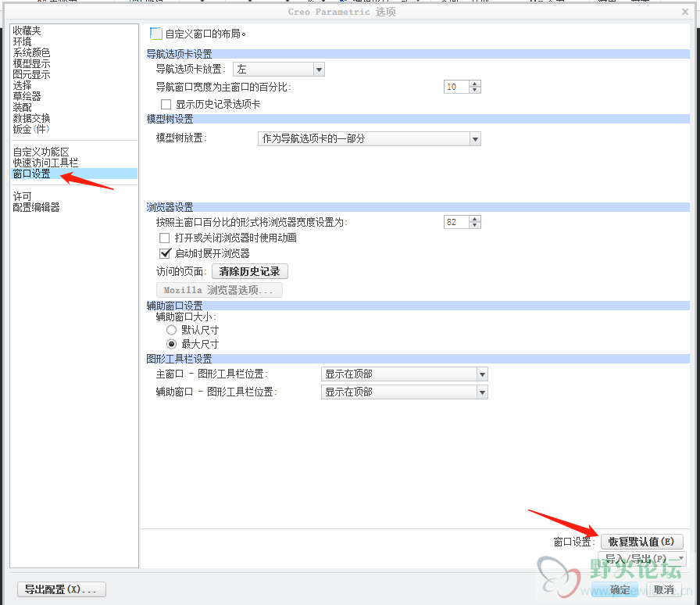Viewport: 700px width, 605px height.
Task: Open auxiliary window graphics toolbar position dropdown
Action: (x=405, y=392)
